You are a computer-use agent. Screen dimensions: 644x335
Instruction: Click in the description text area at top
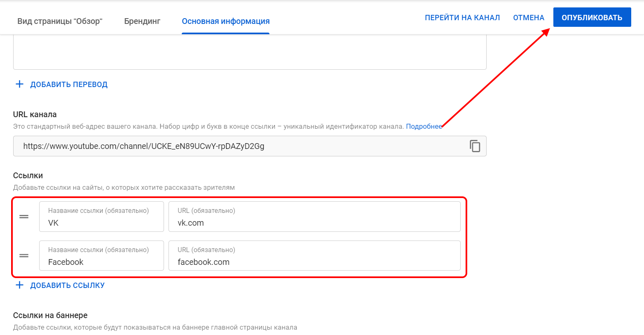pos(250,52)
